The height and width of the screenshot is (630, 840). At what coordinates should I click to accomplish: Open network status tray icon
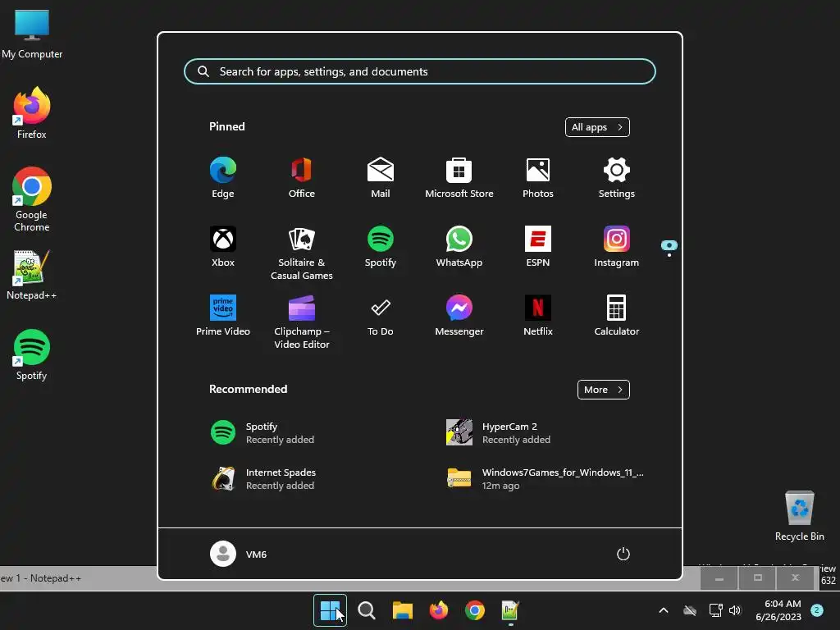(x=715, y=610)
